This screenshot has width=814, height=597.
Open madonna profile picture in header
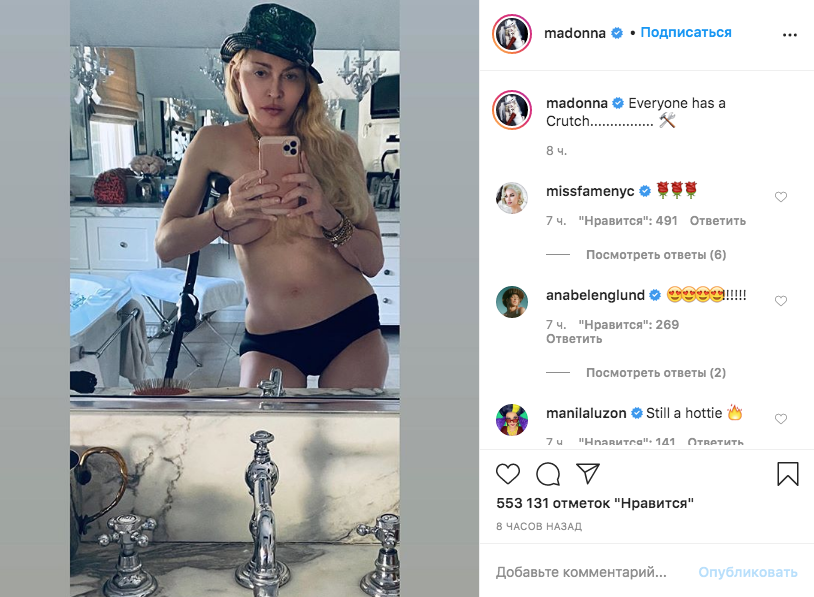point(512,34)
